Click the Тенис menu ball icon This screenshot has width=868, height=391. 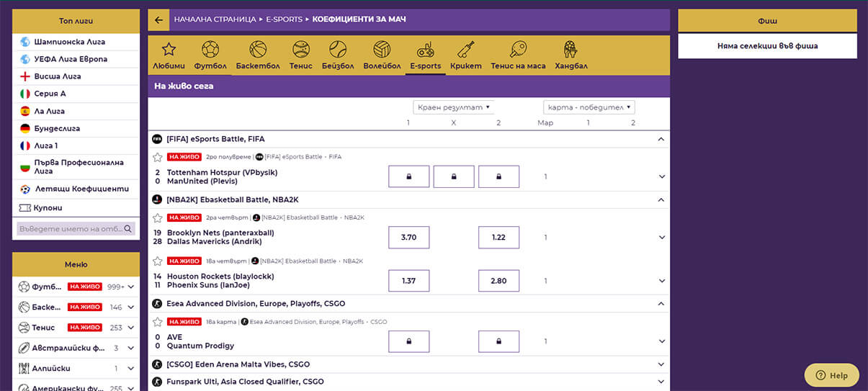click(24, 328)
